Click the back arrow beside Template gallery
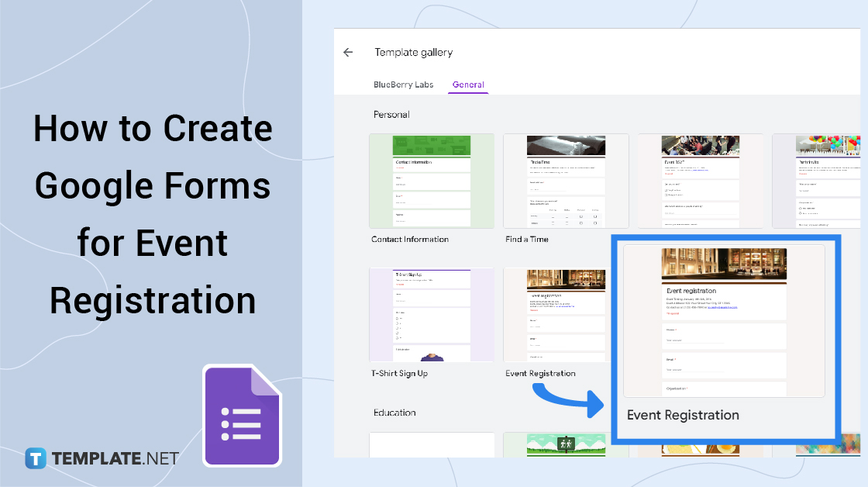Image resolution: width=868 pixels, height=487 pixels. tap(348, 52)
